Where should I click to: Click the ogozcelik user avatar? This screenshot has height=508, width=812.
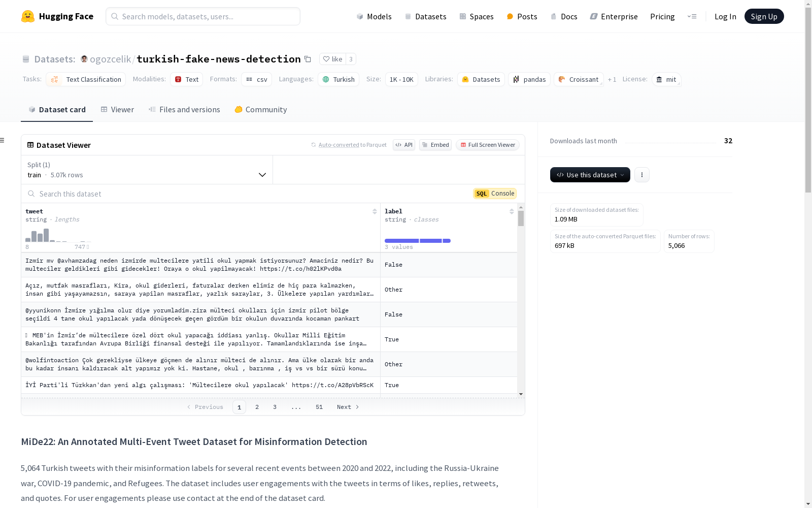click(84, 59)
